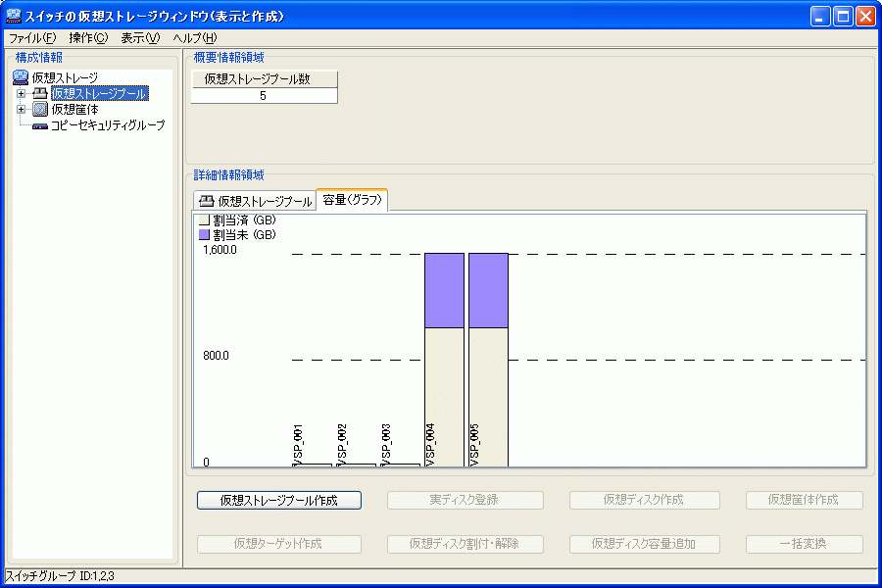882x588 pixels.
Task: Expand the 仮想ストレージプール tree node
Action: coord(21,93)
